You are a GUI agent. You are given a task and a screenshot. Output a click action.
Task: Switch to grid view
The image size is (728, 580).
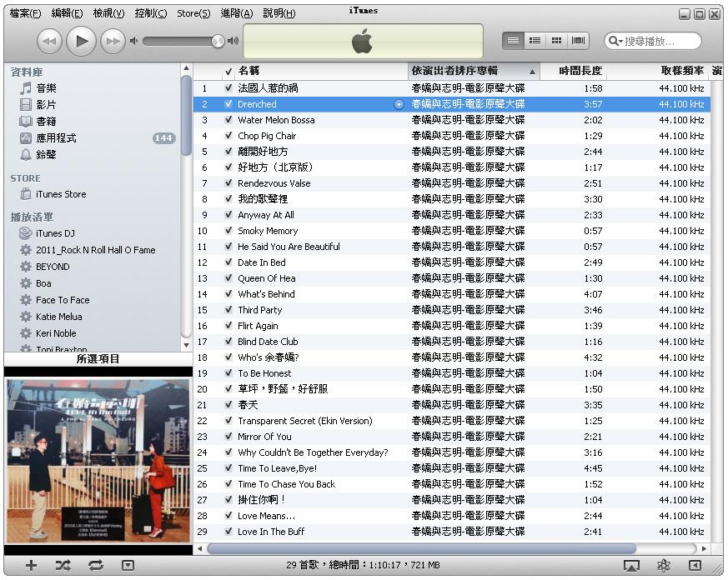pyautogui.click(x=556, y=41)
